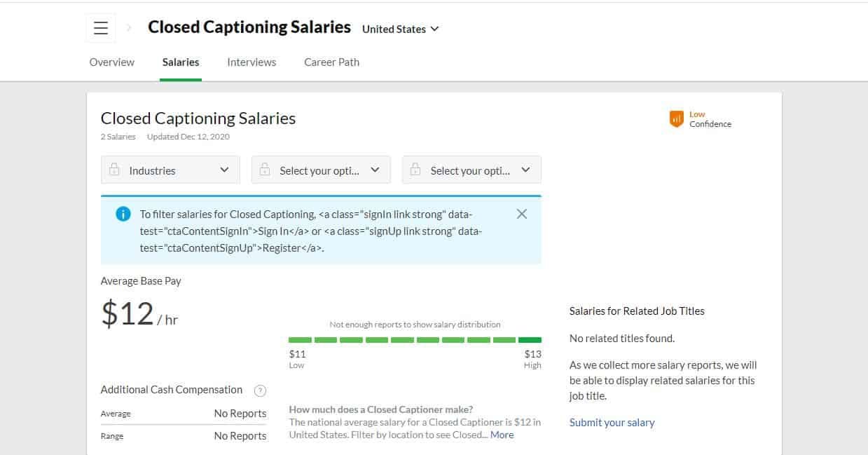The height and width of the screenshot is (455, 868).
Task: Click the Submit your salary link
Action: tap(612, 422)
